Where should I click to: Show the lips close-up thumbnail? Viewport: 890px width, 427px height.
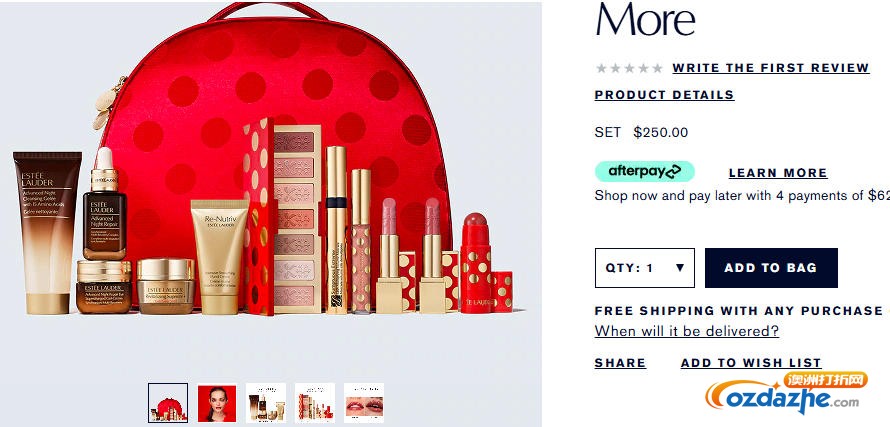point(364,403)
